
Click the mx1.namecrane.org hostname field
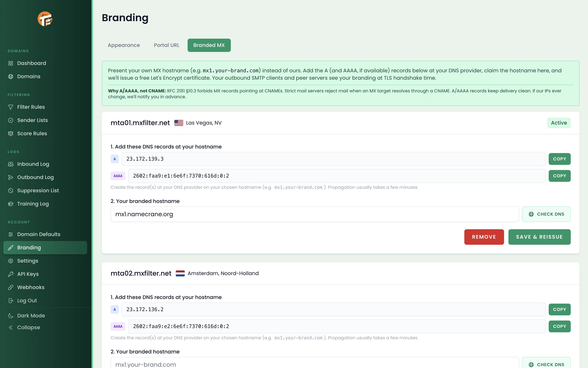point(314,214)
